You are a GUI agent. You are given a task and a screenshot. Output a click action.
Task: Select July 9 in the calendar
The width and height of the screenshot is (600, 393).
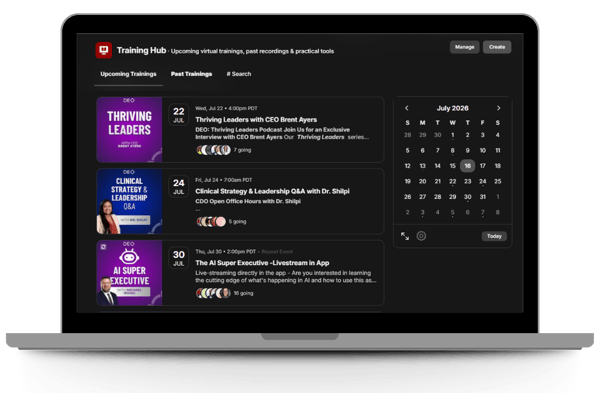[x=468, y=150]
